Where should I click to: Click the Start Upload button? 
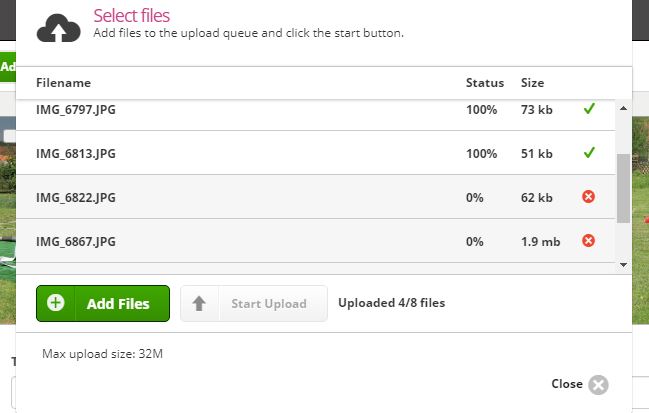coord(254,303)
